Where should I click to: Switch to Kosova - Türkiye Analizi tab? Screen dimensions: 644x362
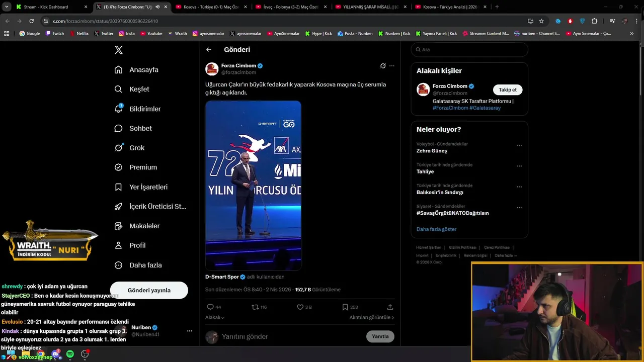pos(450,7)
